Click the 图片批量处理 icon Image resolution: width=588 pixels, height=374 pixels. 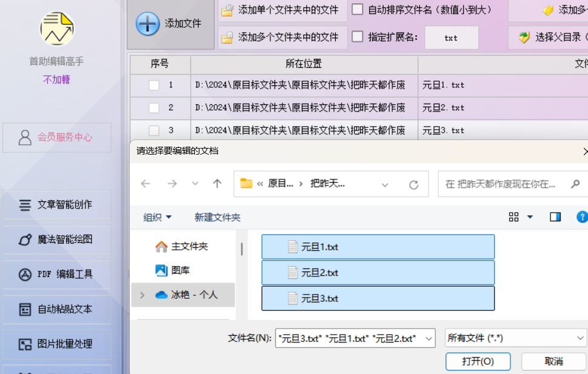tap(25, 344)
